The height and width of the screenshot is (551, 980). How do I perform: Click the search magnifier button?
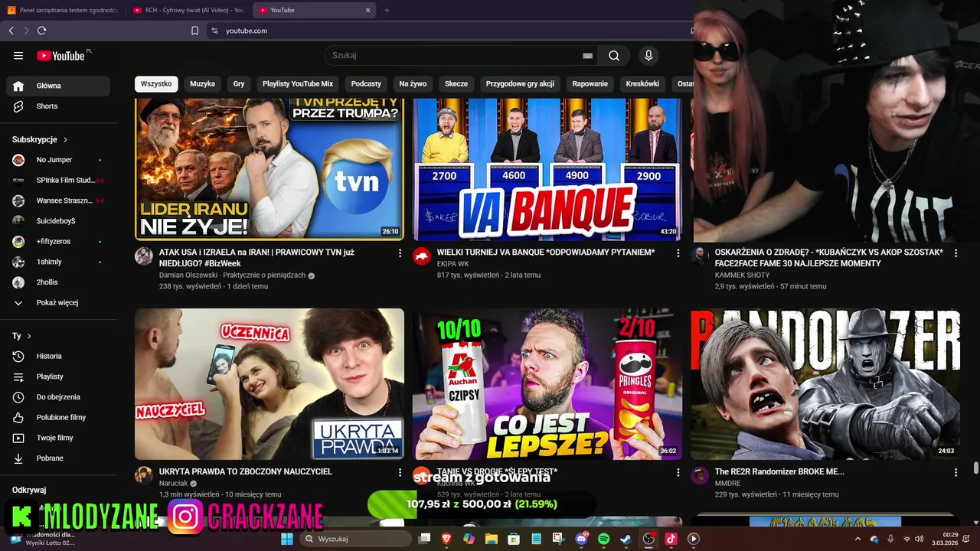614,55
